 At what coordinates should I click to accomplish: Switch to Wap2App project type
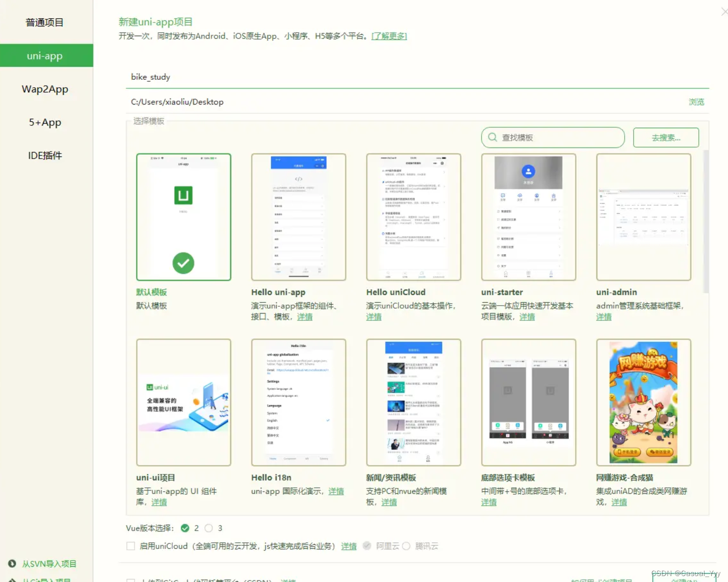(45, 89)
